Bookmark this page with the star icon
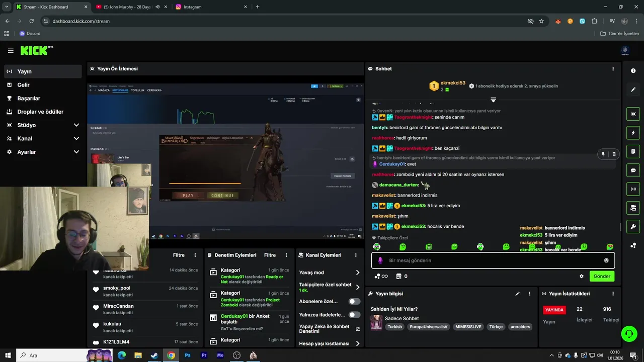The image size is (644, 362). coord(541,21)
